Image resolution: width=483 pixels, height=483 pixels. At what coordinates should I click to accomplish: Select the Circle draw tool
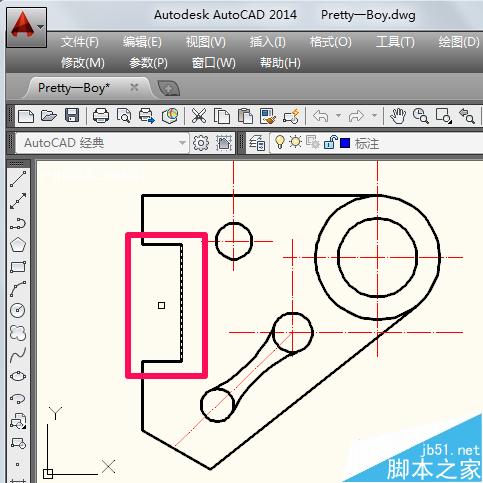coord(18,311)
